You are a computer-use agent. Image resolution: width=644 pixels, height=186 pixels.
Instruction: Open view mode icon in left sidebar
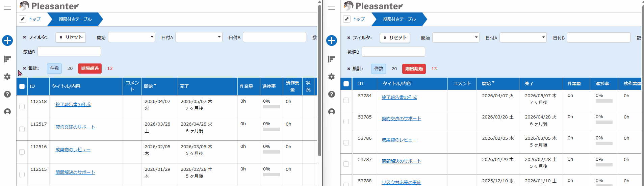pyautogui.click(x=7, y=59)
